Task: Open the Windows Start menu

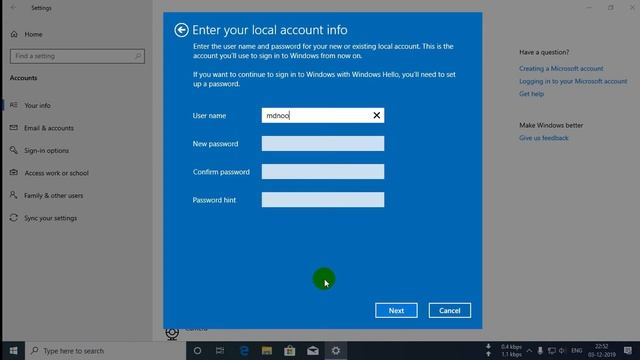Action: pos(13,351)
